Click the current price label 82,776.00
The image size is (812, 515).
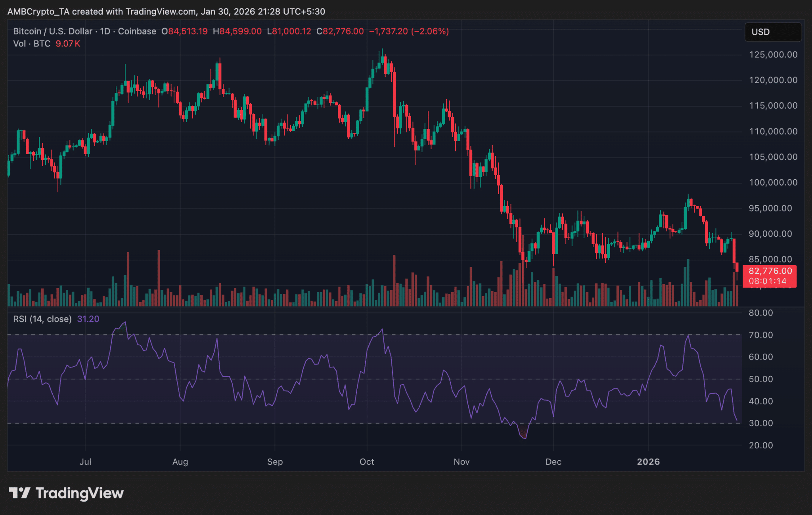[x=771, y=271]
